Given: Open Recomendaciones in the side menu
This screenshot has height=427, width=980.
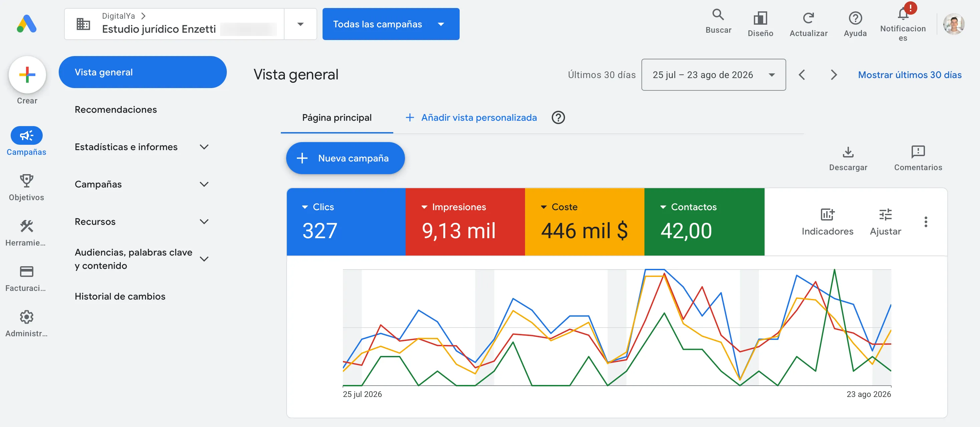Looking at the screenshot, I should (116, 110).
